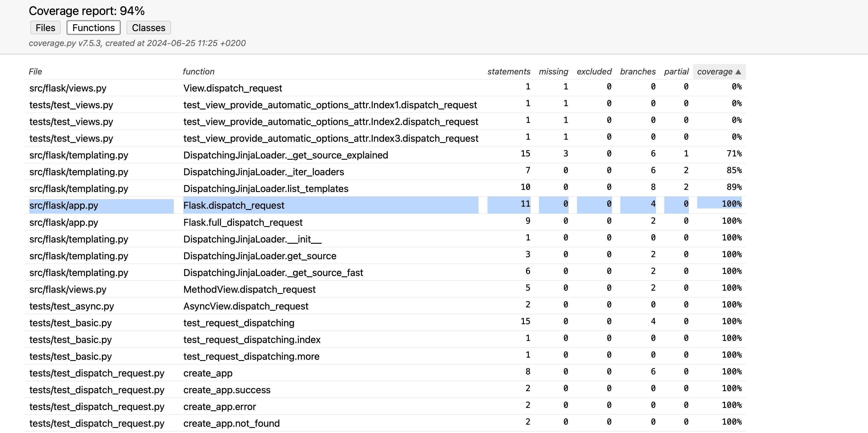
Task: Sort table by the partial column
Action: [676, 71]
